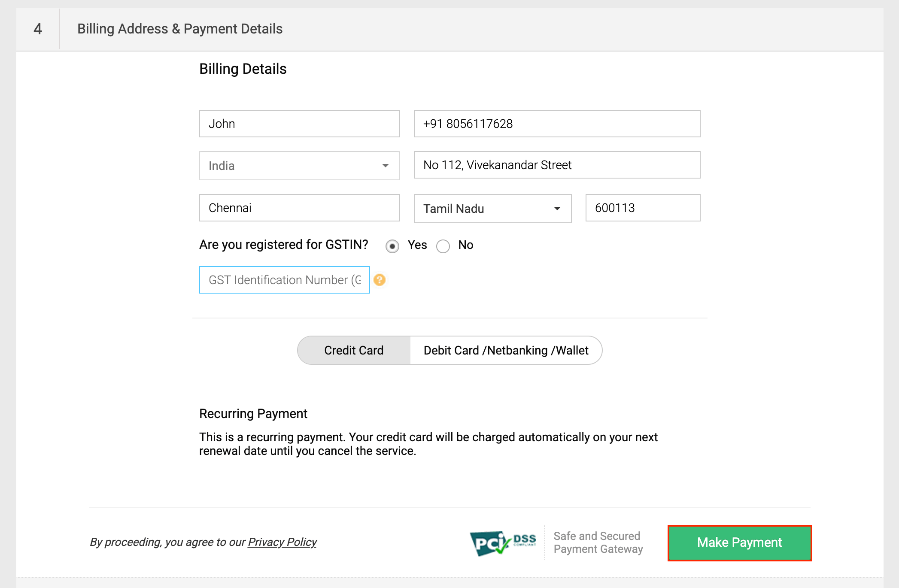Edit the street address field
Screen dimensions: 899x588
tap(556, 165)
